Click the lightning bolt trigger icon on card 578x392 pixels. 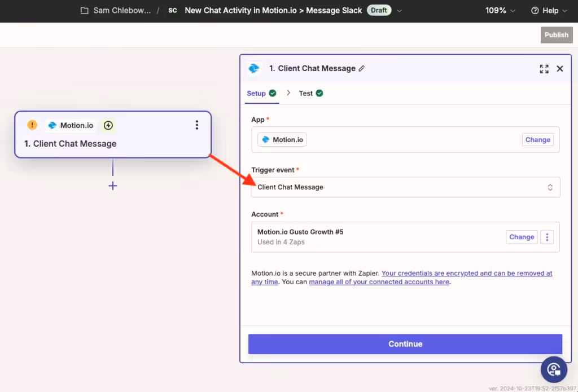click(x=108, y=125)
